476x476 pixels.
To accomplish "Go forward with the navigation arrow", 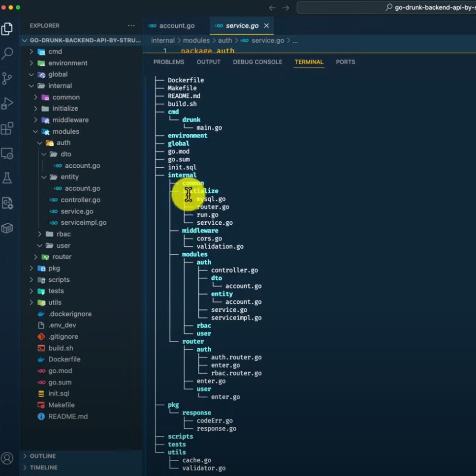I will click(x=286, y=7).
